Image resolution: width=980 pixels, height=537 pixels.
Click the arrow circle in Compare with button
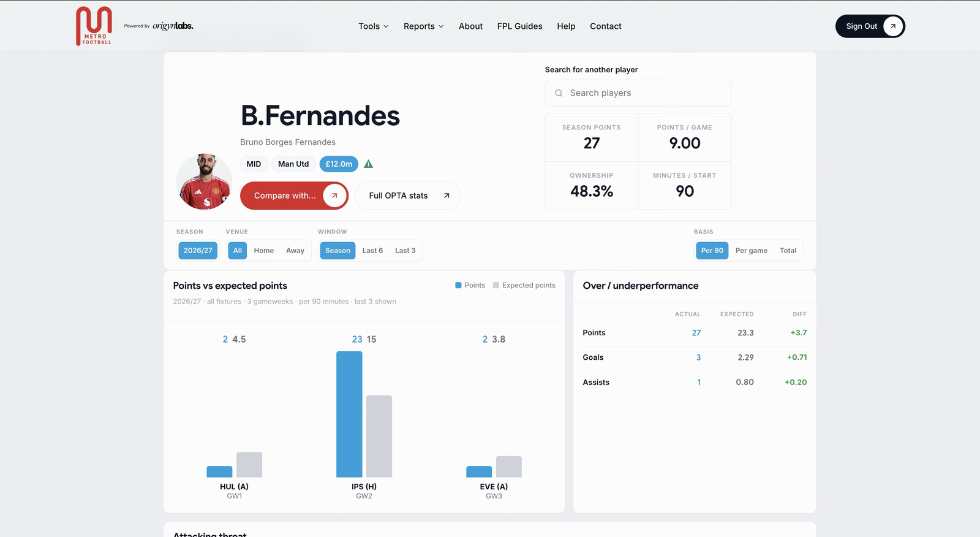point(334,196)
